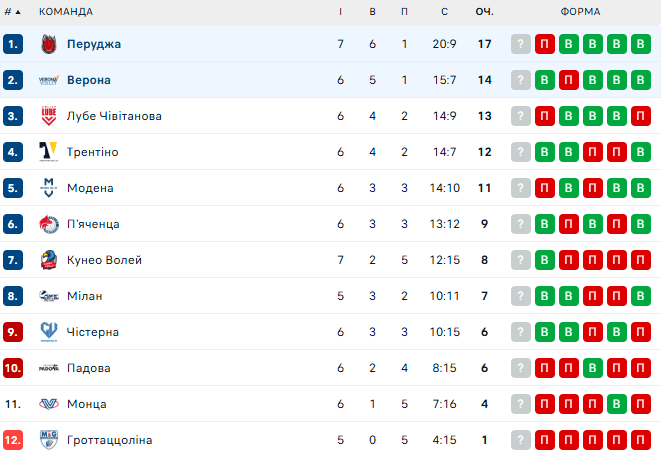The width and height of the screenshot is (669, 453).
Task: Click the Мілан club logo
Action: 48,296
